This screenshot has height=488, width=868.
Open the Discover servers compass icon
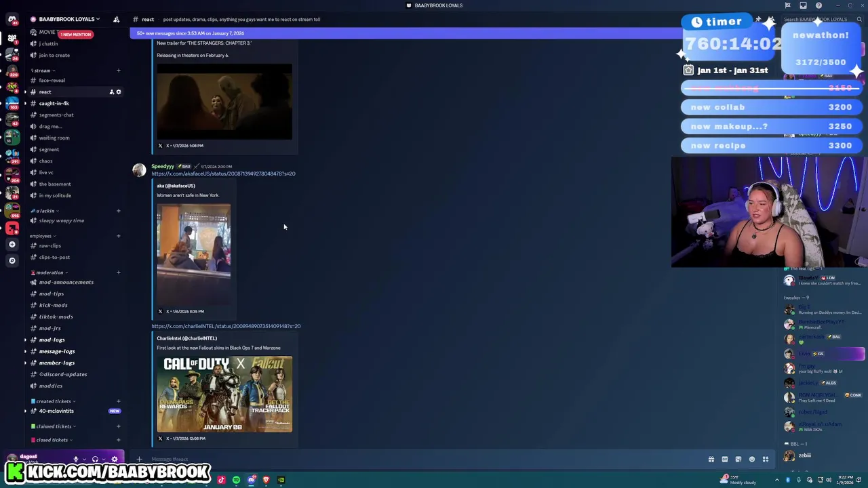pos(12,260)
